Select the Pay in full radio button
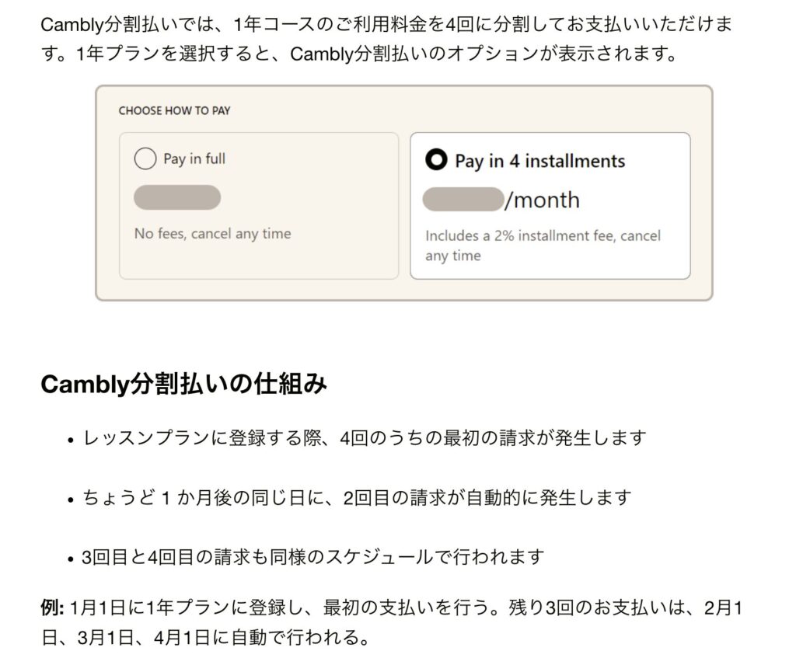 [x=145, y=158]
